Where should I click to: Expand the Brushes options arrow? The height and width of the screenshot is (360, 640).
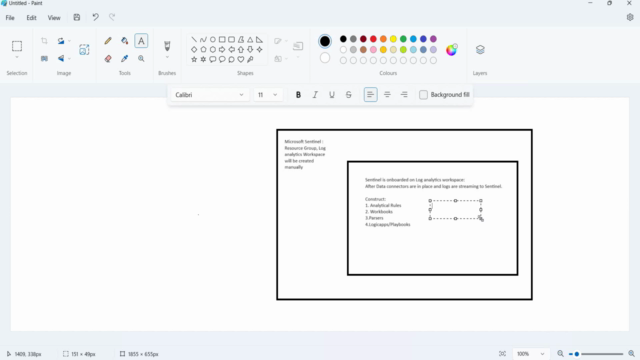coord(167,58)
